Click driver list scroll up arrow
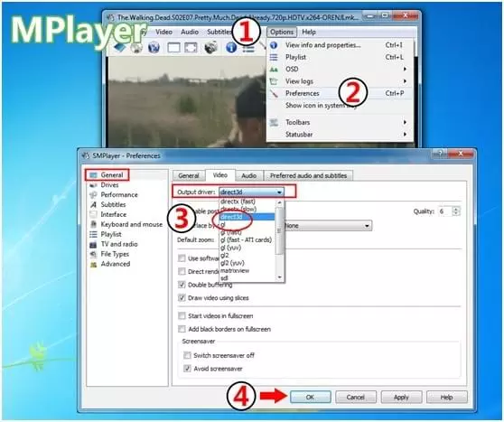This screenshot has height=422, width=504. [279, 202]
